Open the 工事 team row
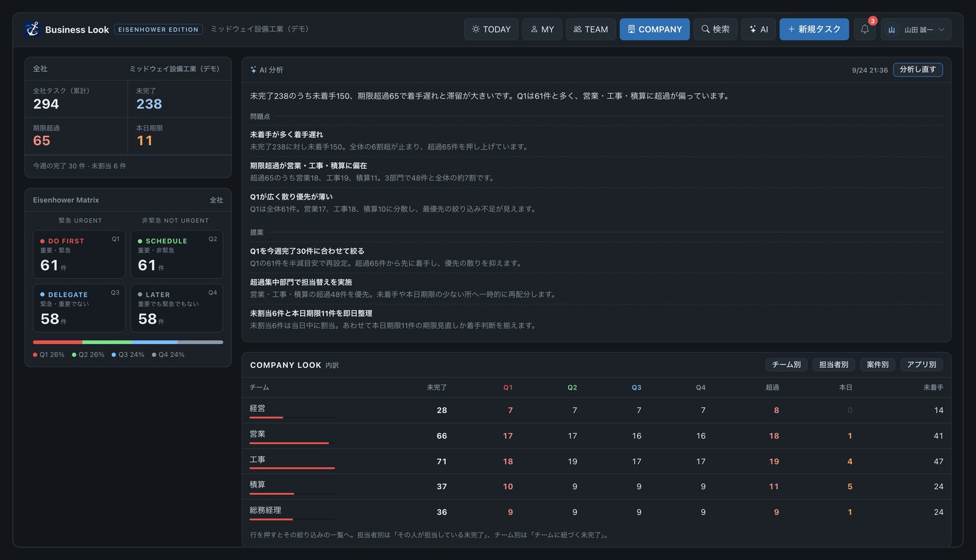 (x=596, y=461)
